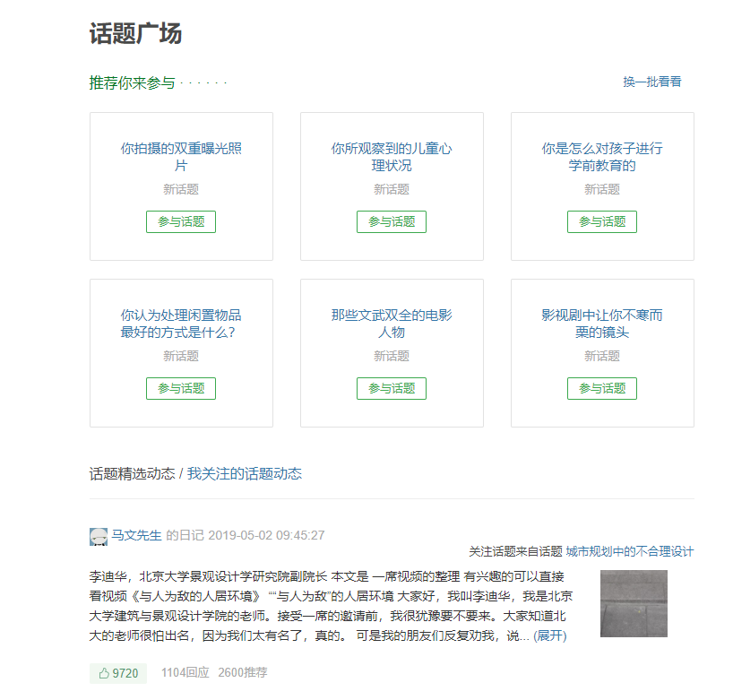733x700 pixels.
Task: Open 马文先生 user profile link
Action: pos(136,535)
